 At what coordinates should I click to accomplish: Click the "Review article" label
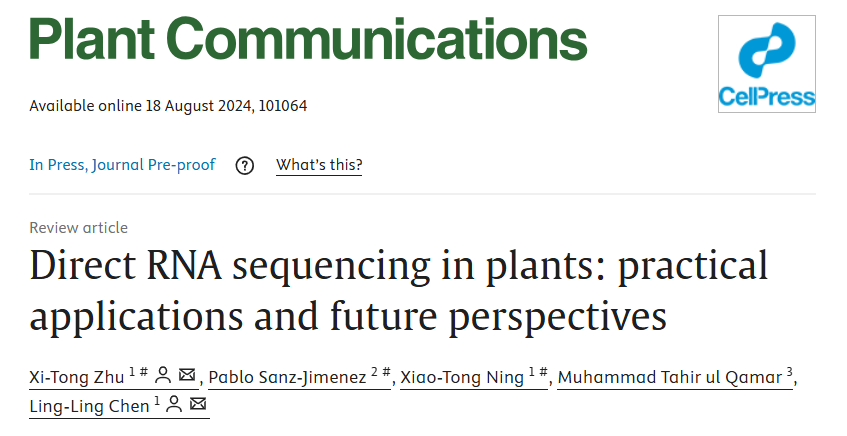[x=78, y=227]
